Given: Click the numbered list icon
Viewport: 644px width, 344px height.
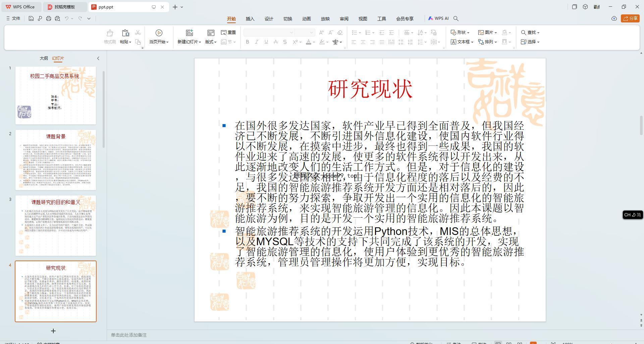Looking at the screenshot, I should coord(368,33).
